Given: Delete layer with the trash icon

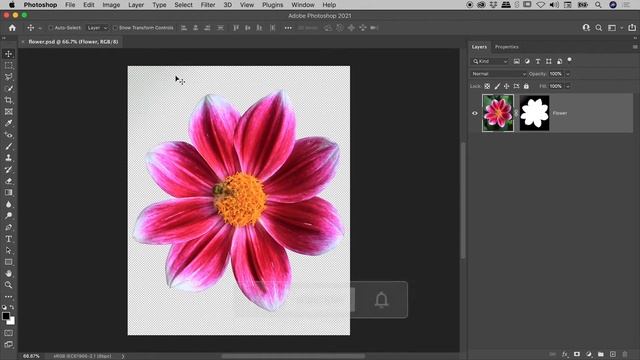Looking at the screenshot, I should click(x=625, y=354).
